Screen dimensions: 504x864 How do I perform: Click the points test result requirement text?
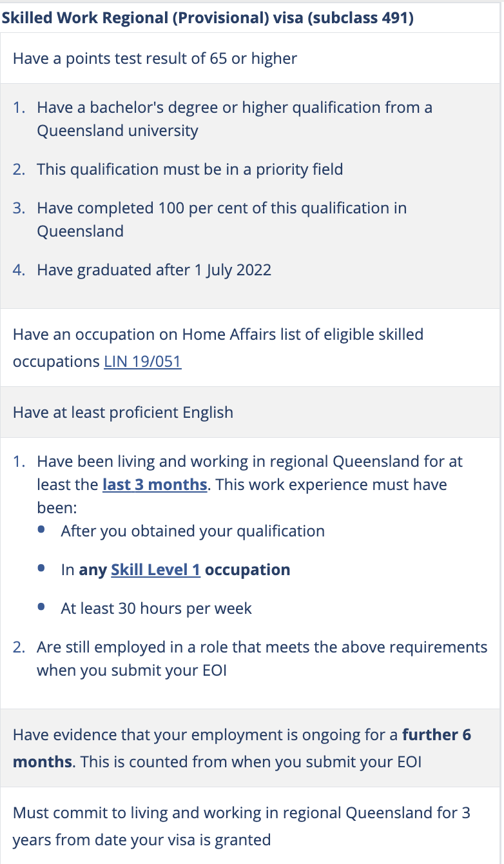coord(155,59)
